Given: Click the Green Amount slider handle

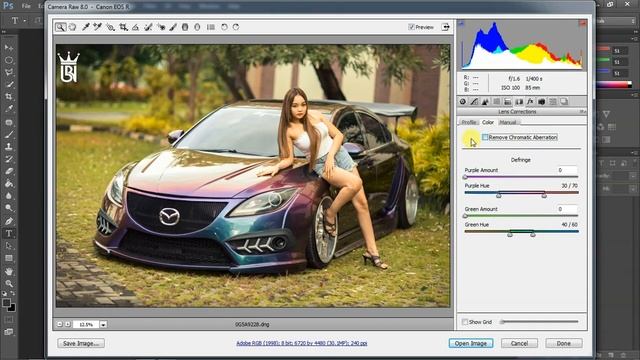Looking at the screenshot, I should click(x=465, y=216).
